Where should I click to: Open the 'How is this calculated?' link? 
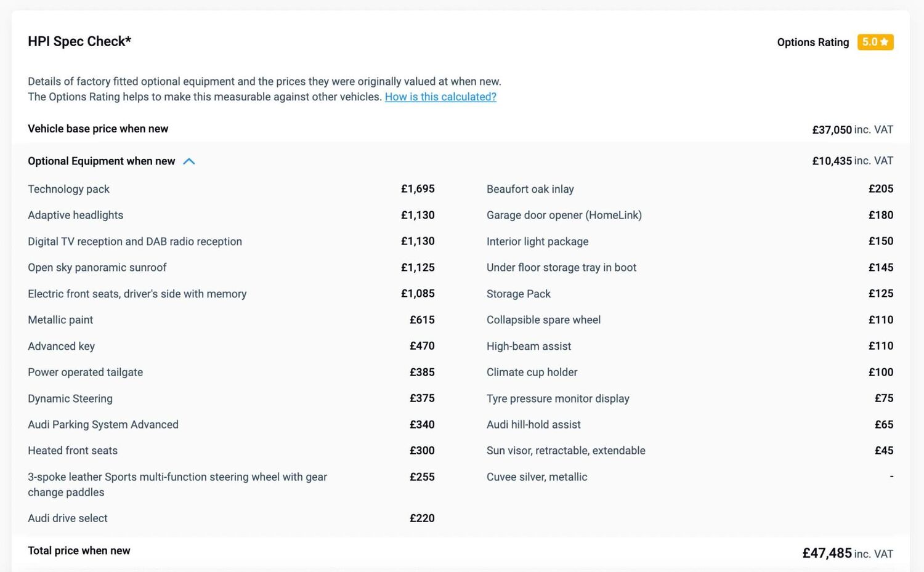[x=440, y=97]
